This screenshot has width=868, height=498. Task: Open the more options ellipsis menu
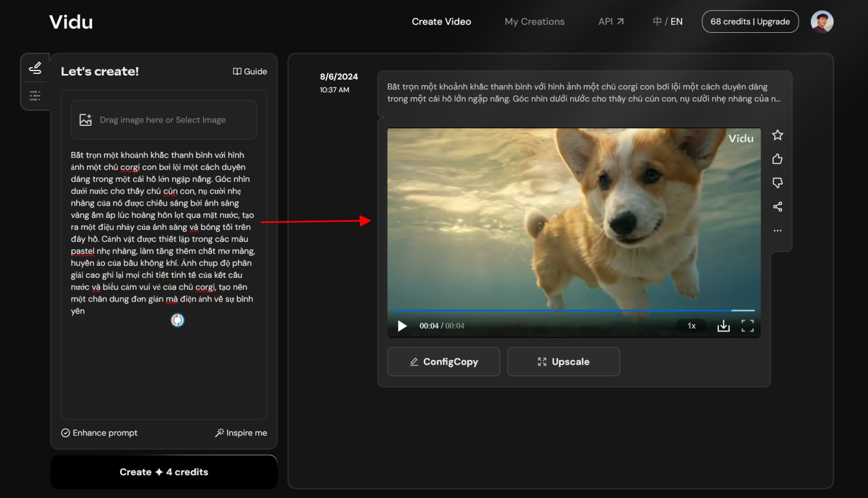pyautogui.click(x=777, y=230)
